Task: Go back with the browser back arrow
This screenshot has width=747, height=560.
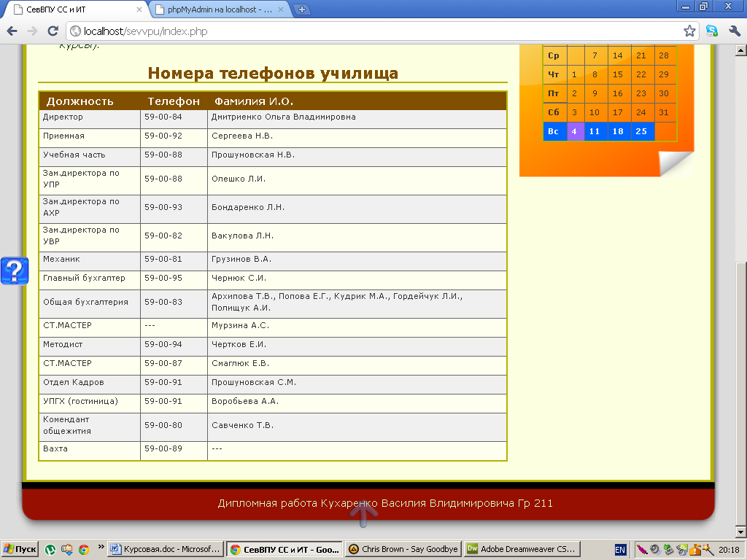Action: [12, 31]
